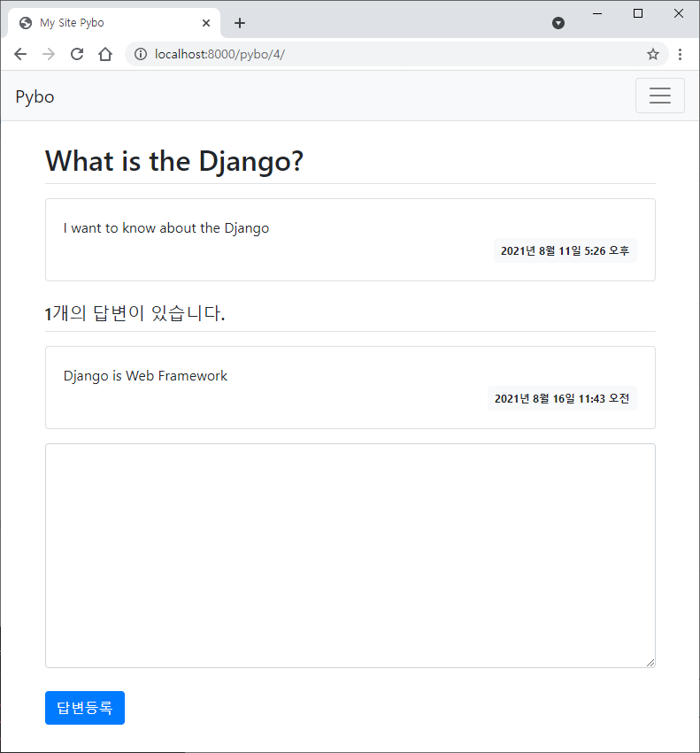
Task: Open a new browser tab
Action: click(x=240, y=23)
